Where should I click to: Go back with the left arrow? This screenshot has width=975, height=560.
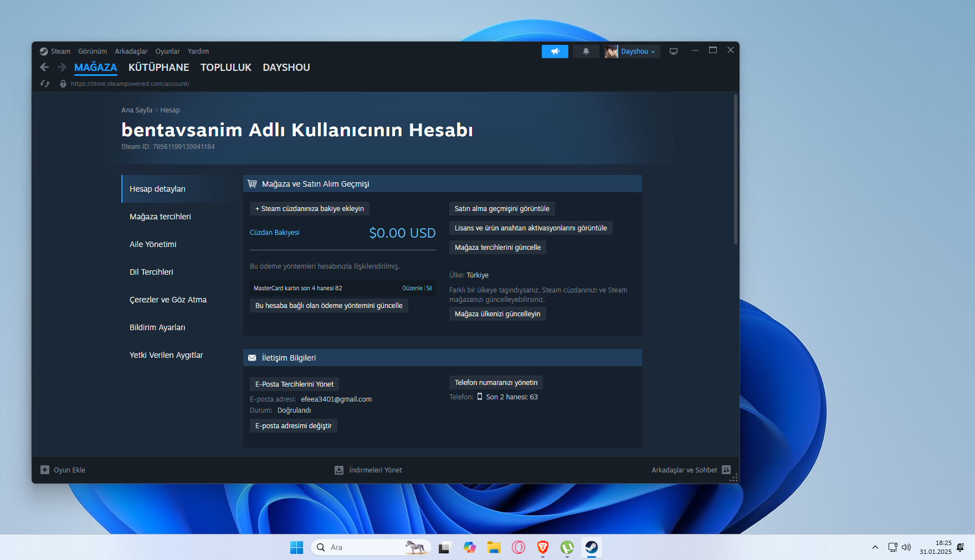click(44, 67)
